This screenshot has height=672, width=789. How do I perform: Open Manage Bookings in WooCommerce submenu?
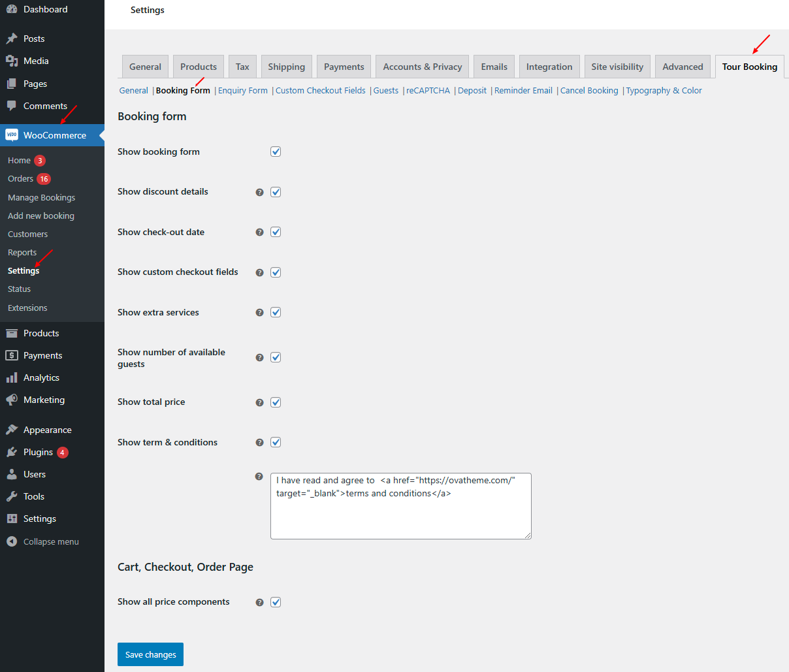(x=41, y=197)
